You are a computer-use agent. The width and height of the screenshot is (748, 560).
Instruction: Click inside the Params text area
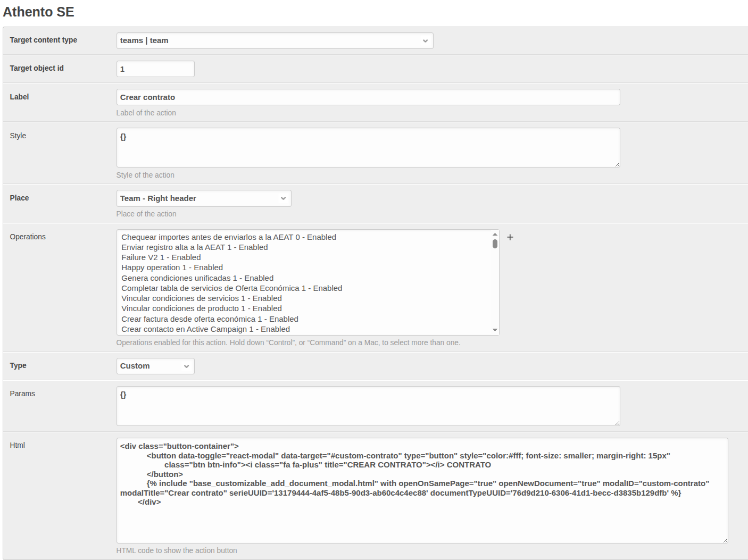pos(368,406)
